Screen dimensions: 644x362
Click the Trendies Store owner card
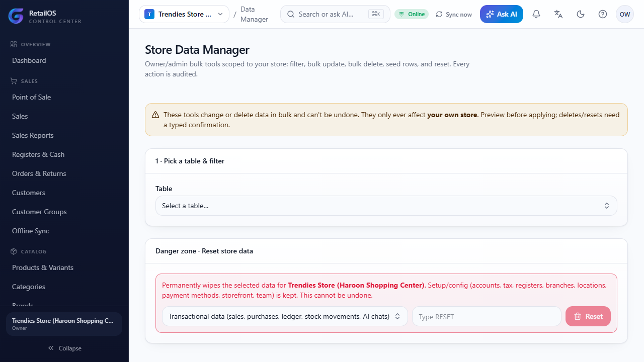click(x=64, y=324)
